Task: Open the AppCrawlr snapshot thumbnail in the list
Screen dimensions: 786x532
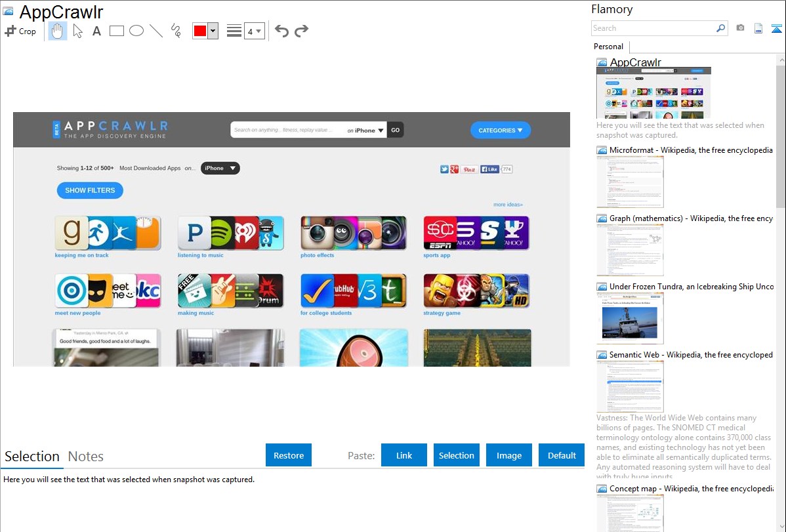Action: coord(653,93)
